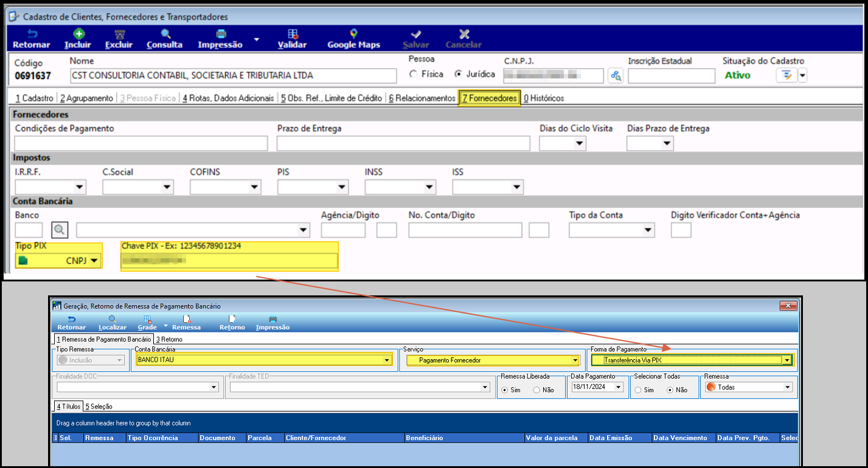
Task: Select the 1 Remessa de Pagamento Bancário tab
Action: tap(103, 339)
